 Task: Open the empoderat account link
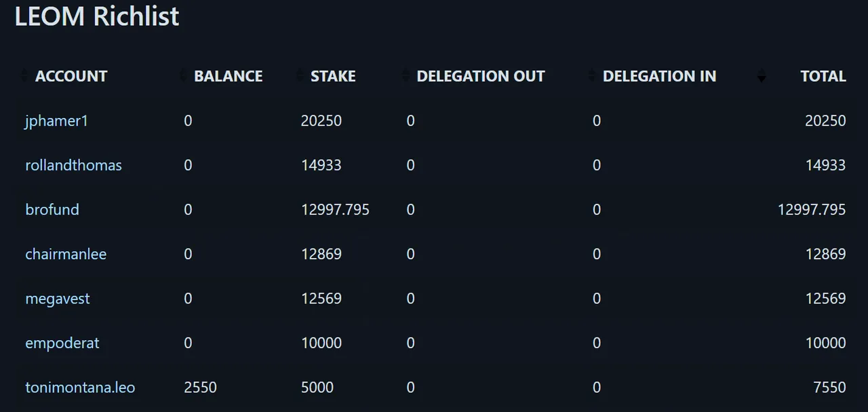[x=62, y=343]
